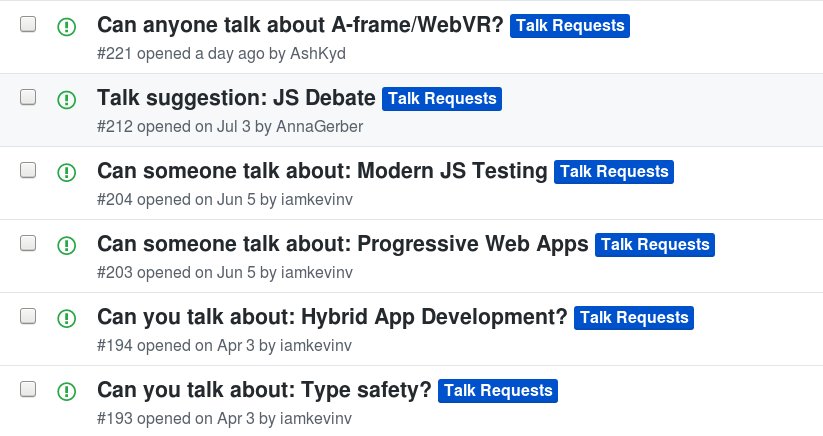Click iamkevinv author link on issue #193

(x=316, y=419)
